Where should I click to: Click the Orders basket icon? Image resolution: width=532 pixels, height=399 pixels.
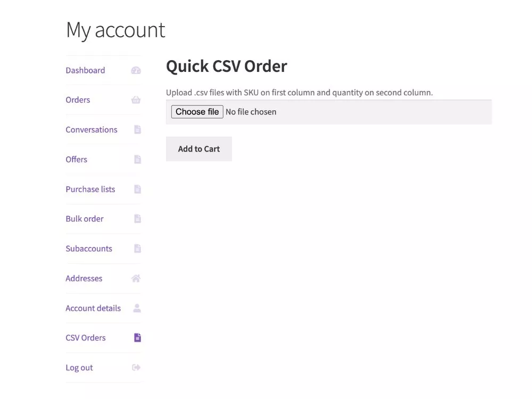(136, 100)
